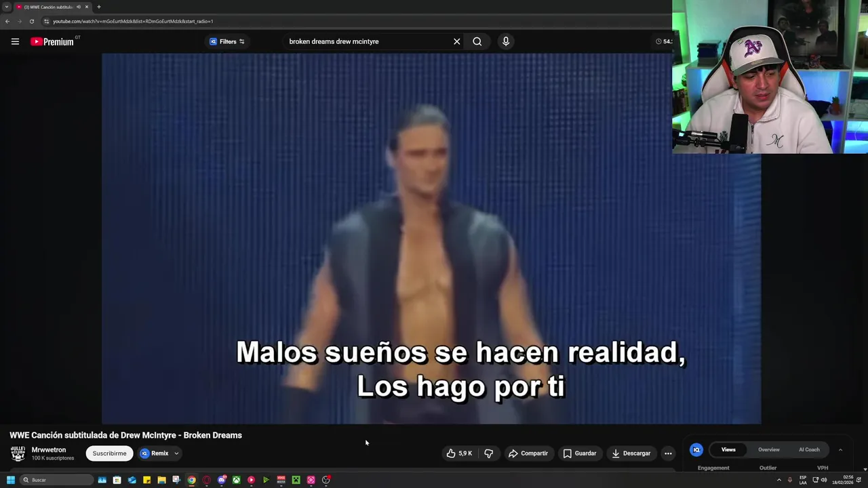Open the Windows Start menu
Image resolution: width=868 pixels, height=488 pixels.
(10, 480)
